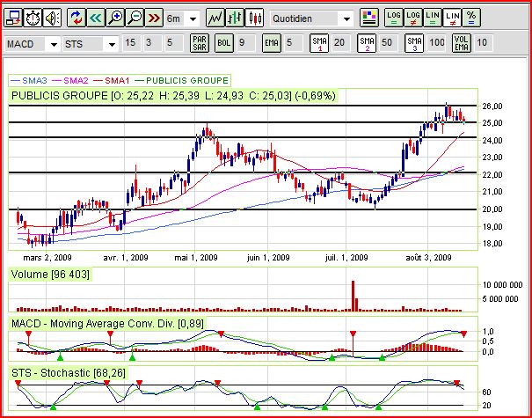532x418 pixels.
Task: Go forward with the red double-right arrow
Action: click(155, 18)
